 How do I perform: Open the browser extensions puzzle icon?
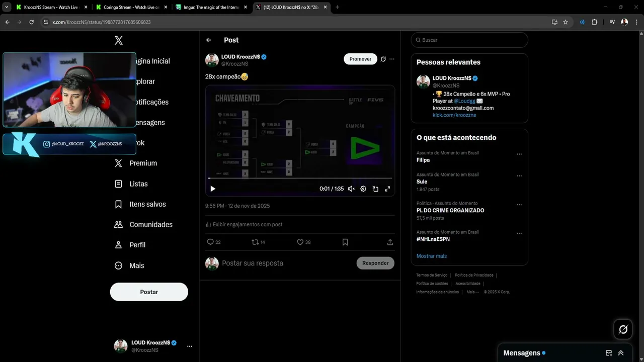[594, 22]
